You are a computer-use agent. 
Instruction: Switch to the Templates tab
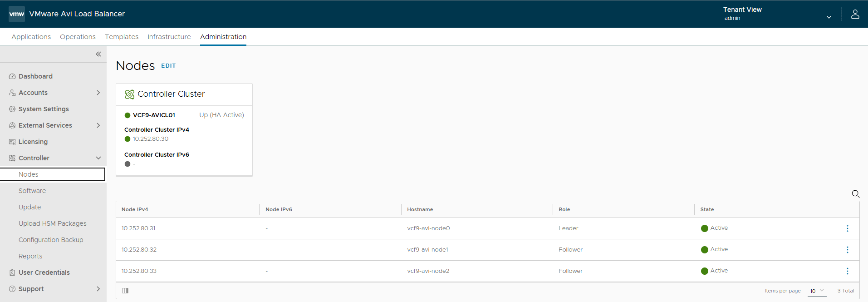point(122,37)
